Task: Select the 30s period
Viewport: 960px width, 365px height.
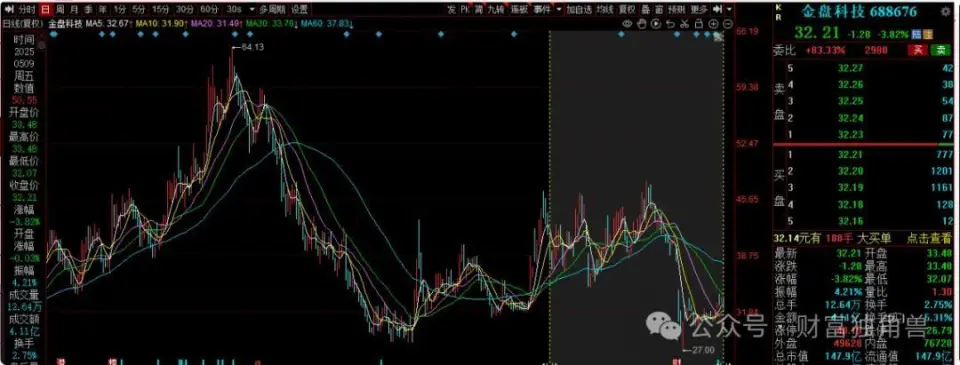Action: (233, 9)
